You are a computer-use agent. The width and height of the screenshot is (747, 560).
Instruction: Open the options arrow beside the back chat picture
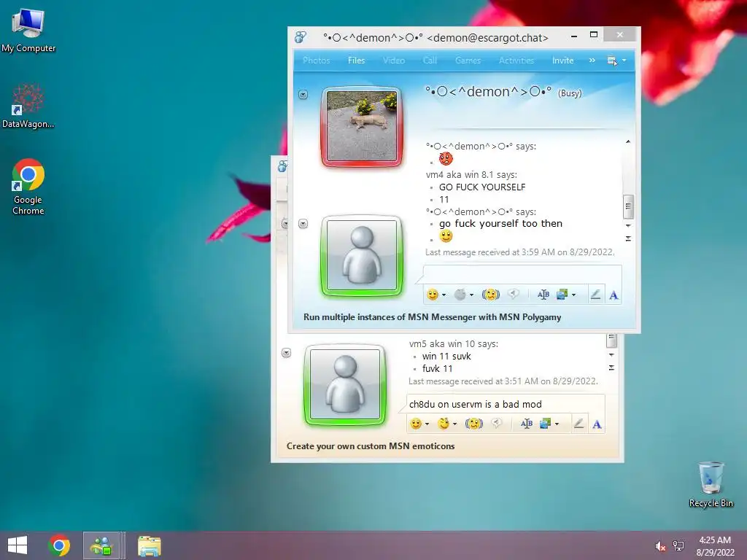click(286, 353)
